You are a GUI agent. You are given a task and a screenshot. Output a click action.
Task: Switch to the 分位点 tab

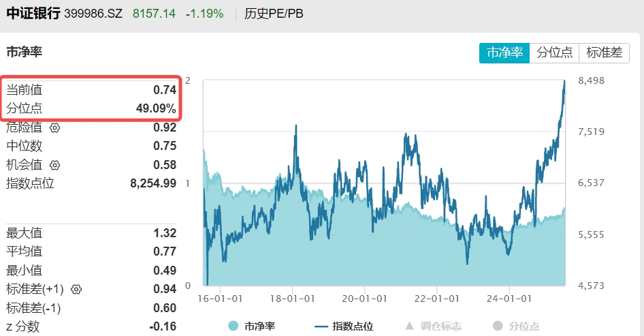[554, 52]
